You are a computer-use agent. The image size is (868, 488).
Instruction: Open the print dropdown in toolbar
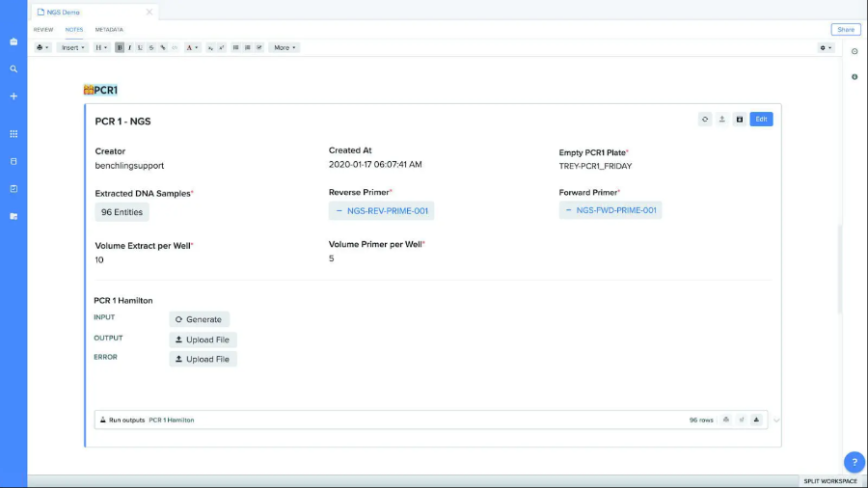click(x=42, y=47)
